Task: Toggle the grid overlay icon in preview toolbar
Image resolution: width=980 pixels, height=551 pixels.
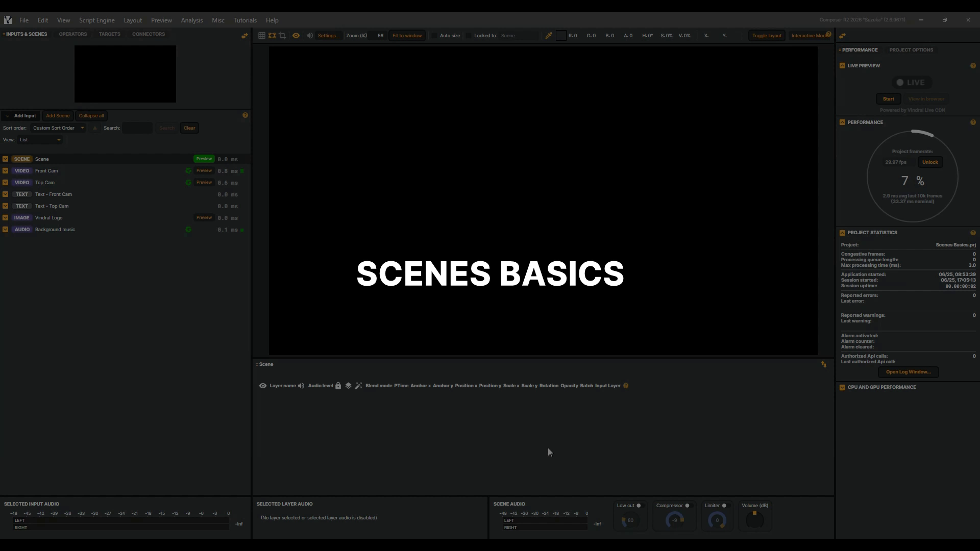Action: [261, 36]
